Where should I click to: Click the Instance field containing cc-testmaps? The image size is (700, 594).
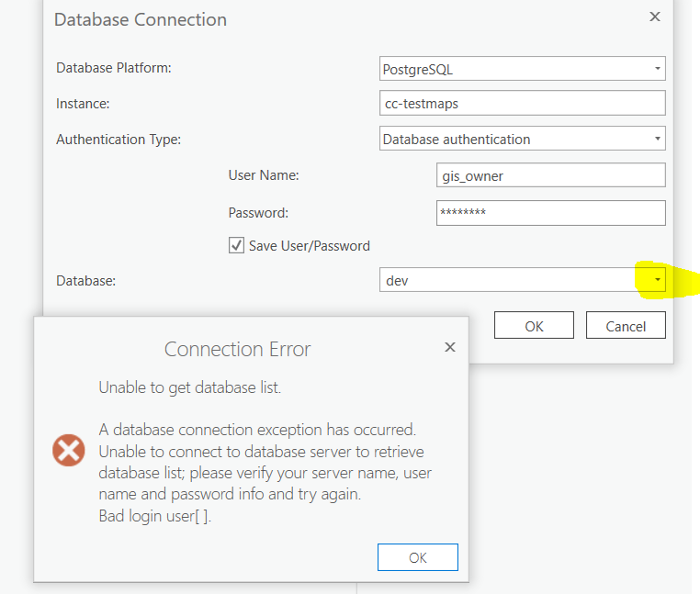[522, 104]
